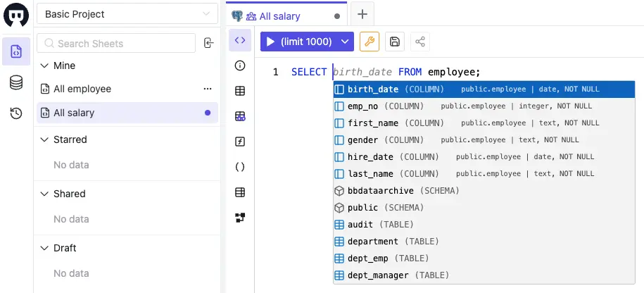Open the query history icon
This screenshot has width=644, height=293.
click(x=16, y=113)
